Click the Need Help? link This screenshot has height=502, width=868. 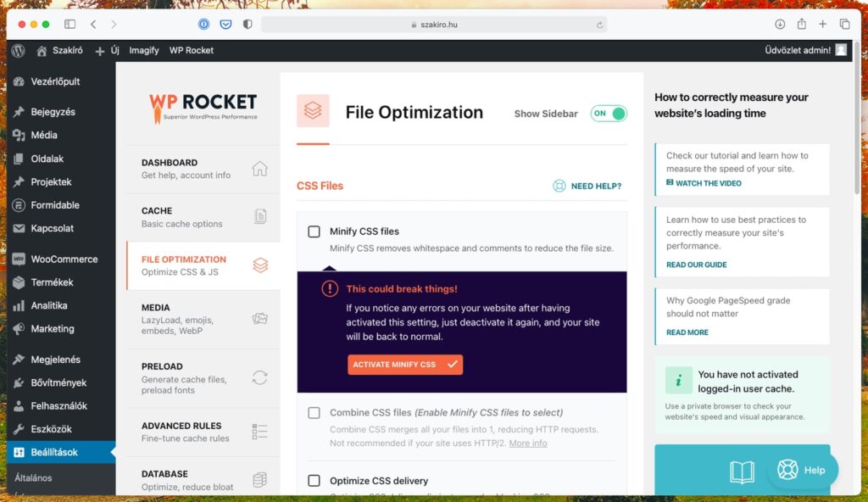(x=587, y=186)
